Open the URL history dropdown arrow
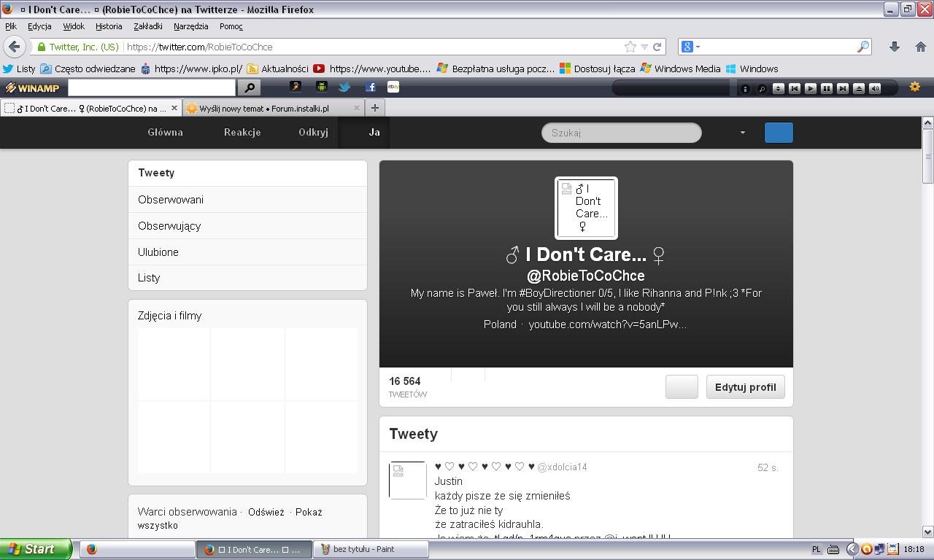This screenshot has width=934, height=560. pos(644,47)
